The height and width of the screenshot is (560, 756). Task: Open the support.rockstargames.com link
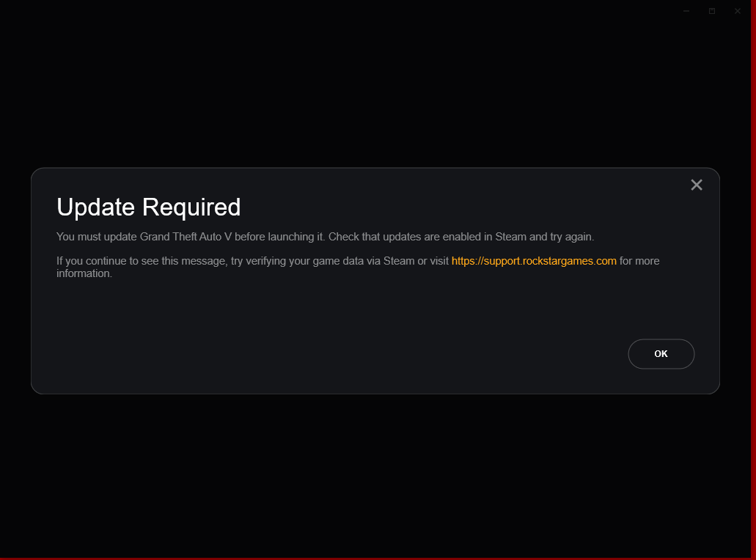pyautogui.click(x=534, y=261)
